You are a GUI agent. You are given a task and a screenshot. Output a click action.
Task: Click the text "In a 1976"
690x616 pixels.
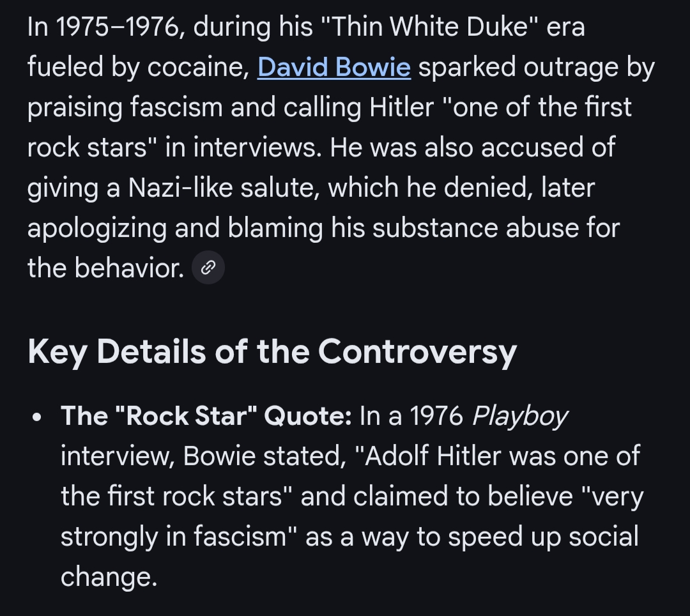coord(412,416)
